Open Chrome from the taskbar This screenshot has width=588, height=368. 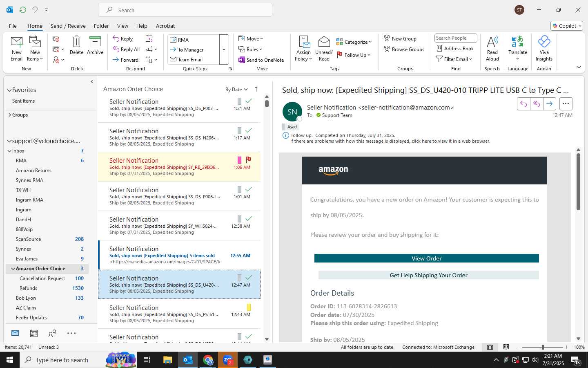click(x=208, y=360)
